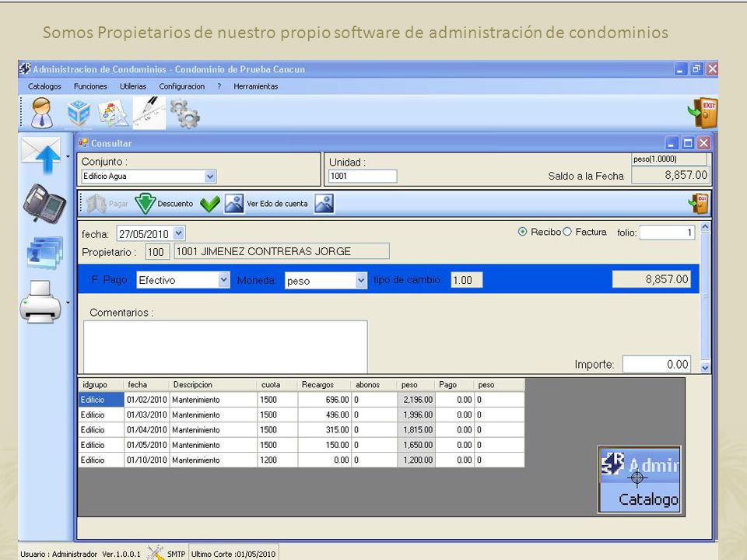Select the row dated 01/04/2010
Screen dimensions: 747x560
click(301, 430)
